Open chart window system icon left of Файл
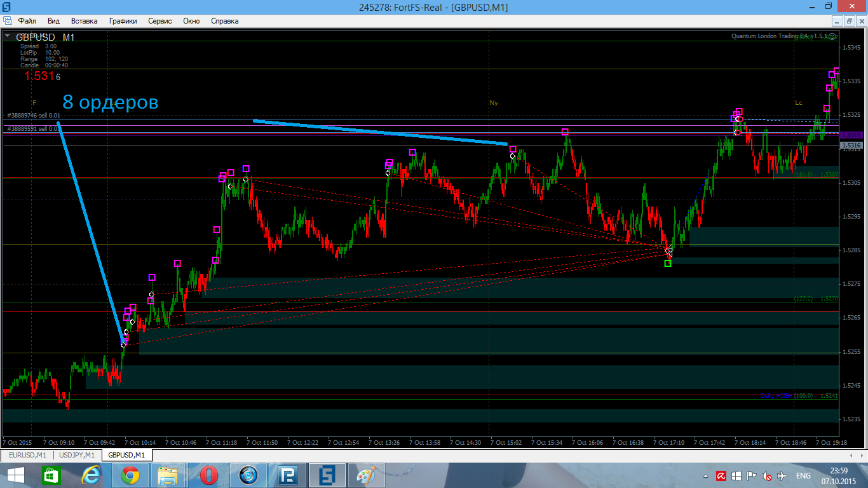 pyautogui.click(x=7, y=21)
